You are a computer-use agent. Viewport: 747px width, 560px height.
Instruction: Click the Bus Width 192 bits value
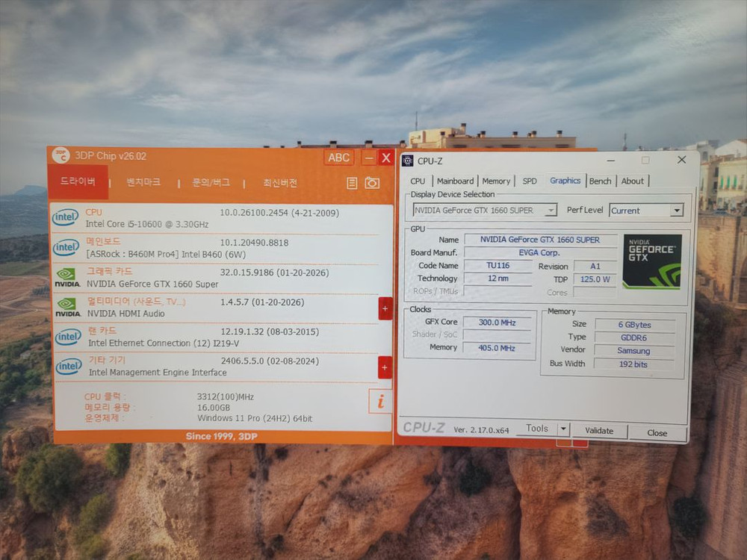point(634,364)
